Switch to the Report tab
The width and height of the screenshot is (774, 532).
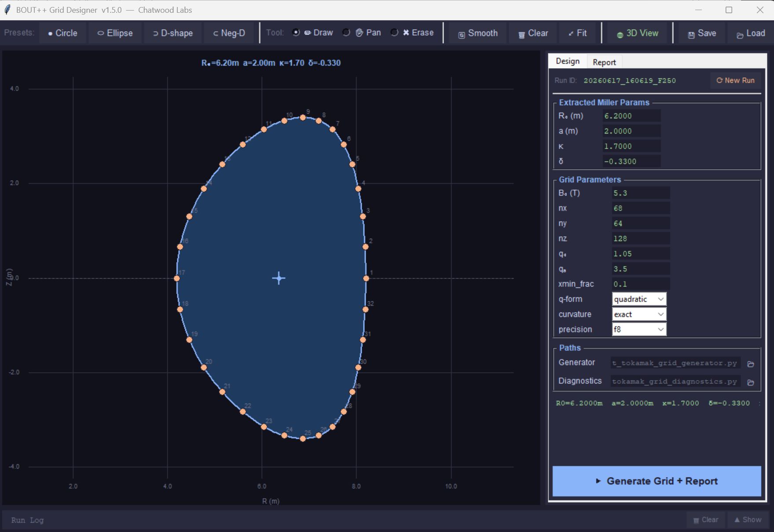tap(604, 62)
